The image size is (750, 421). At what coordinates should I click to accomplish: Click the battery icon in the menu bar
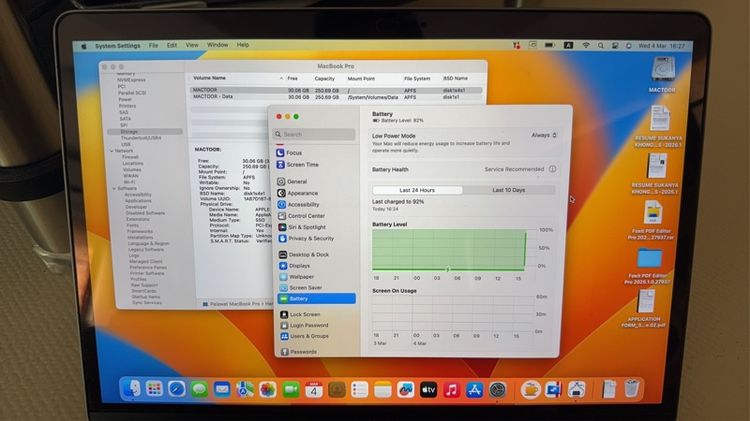click(550, 45)
